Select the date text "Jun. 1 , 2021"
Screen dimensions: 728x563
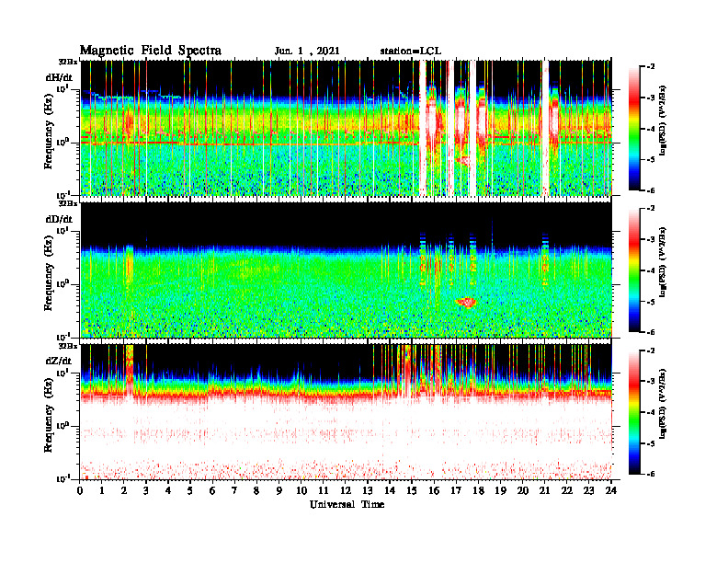coord(307,52)
